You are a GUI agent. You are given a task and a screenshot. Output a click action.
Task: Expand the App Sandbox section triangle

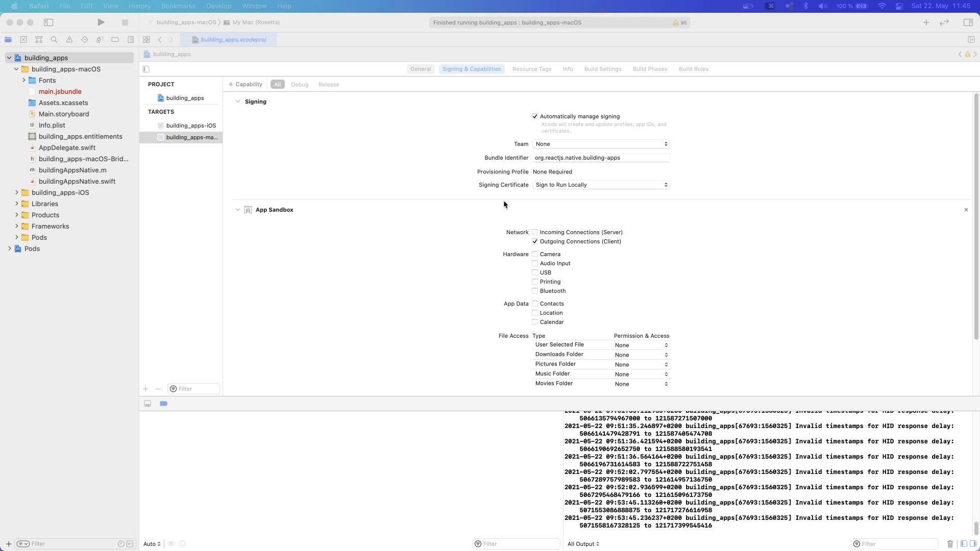(x=237, y=209)
